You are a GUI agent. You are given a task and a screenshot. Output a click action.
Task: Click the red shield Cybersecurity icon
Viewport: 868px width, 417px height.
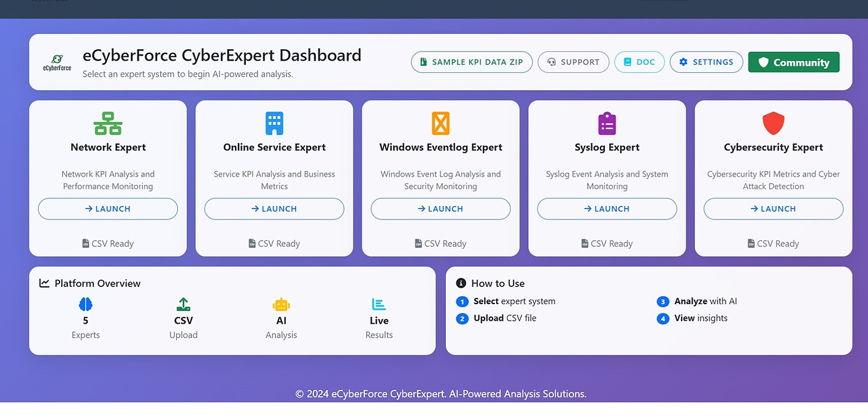[x=774, y=123]
